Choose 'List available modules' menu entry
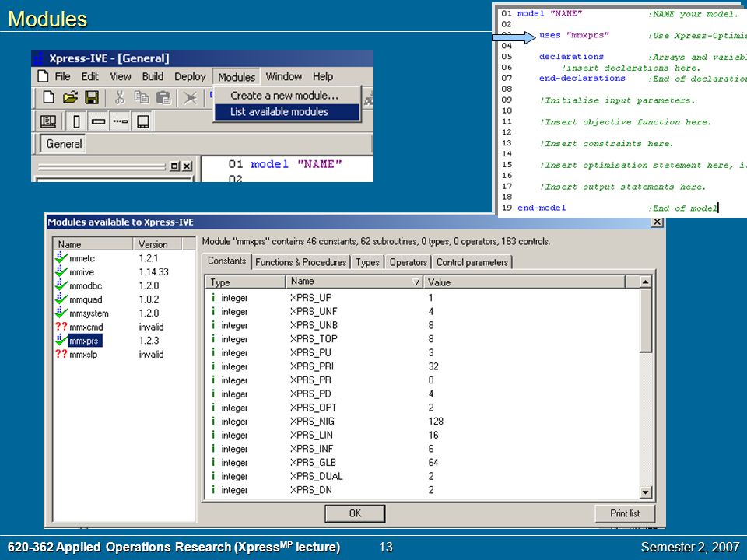 click(x=287, y=112)
